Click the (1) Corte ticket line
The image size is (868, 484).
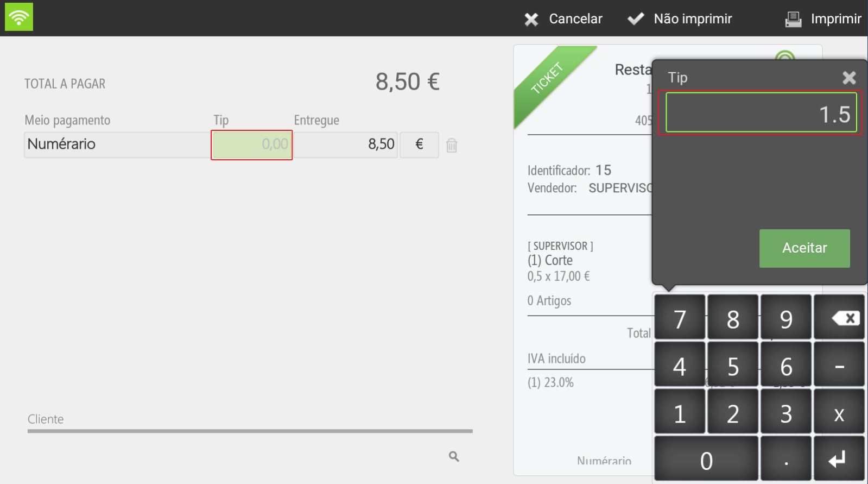click(550, 261)
